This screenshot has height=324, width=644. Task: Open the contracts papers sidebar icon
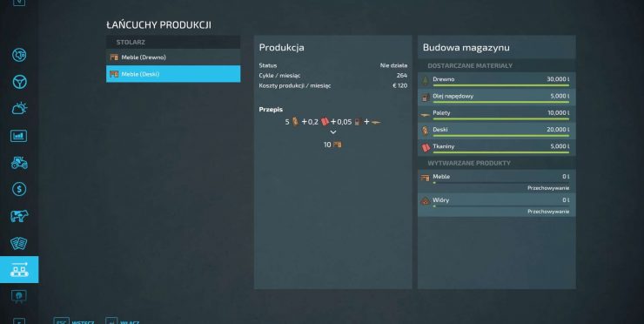point(19,243)
